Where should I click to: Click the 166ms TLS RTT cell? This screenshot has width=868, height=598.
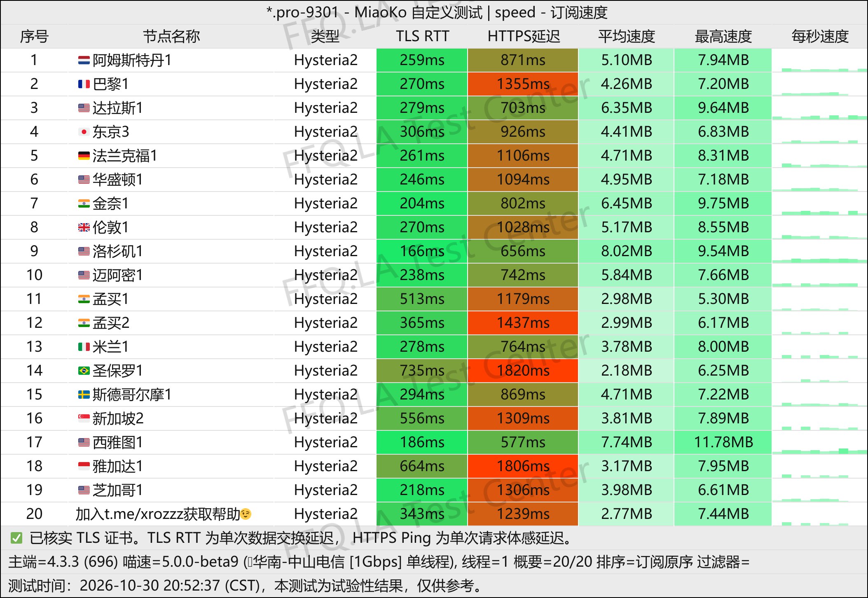(422, 251)
